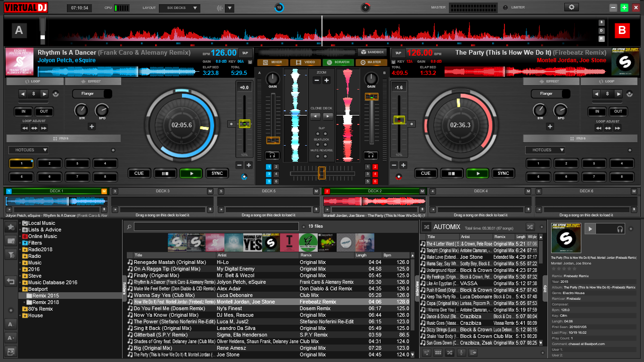Image resolution: width=644 pixels, height=362 pixels.
Task: Click right deck SYNC button
Action: click(x=504, y=173)
